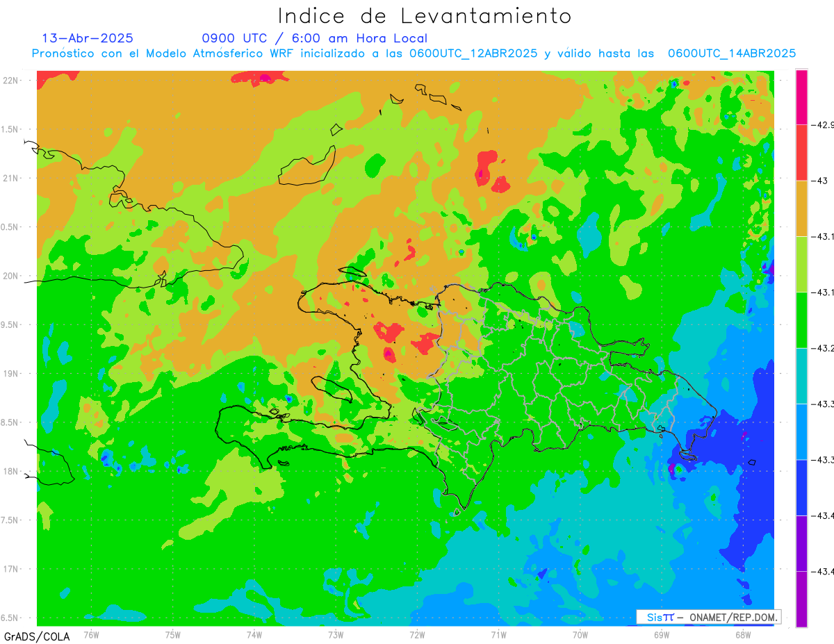Click the red legend swatch above -43

pyautogui.click(x=801, y=153)
